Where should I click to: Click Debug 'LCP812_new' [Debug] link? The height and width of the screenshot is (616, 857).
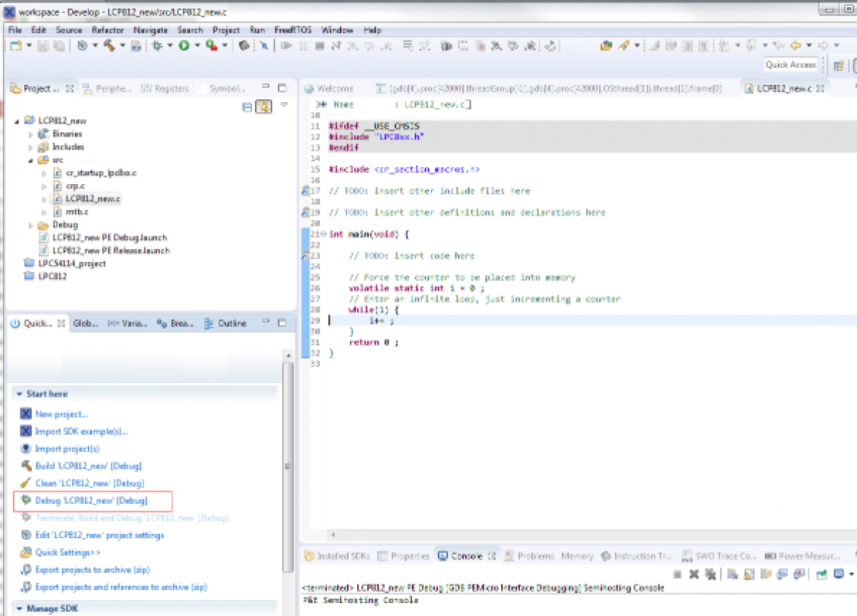(x=91, y=500)
